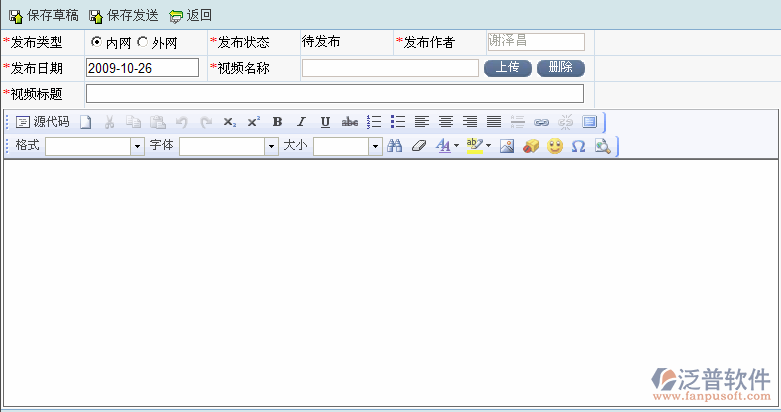Insert a numbered list
Screen dimensions: 781x412
[374, 122]
